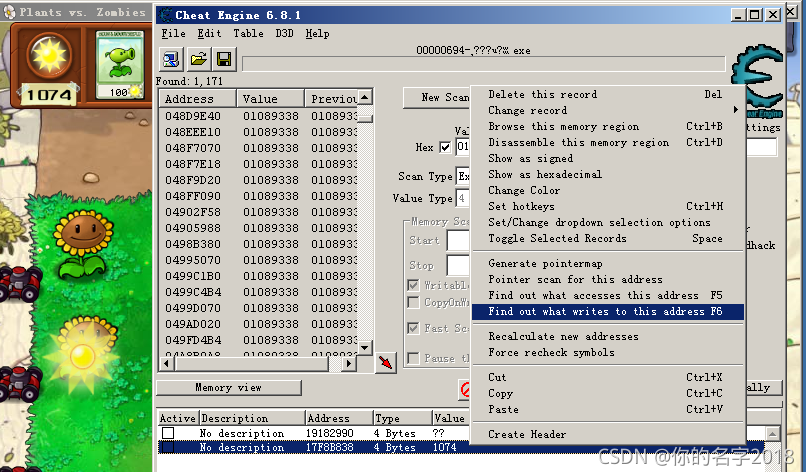
Task: Collect the glowing sun on the lawn
Action: tap(79, 352)
